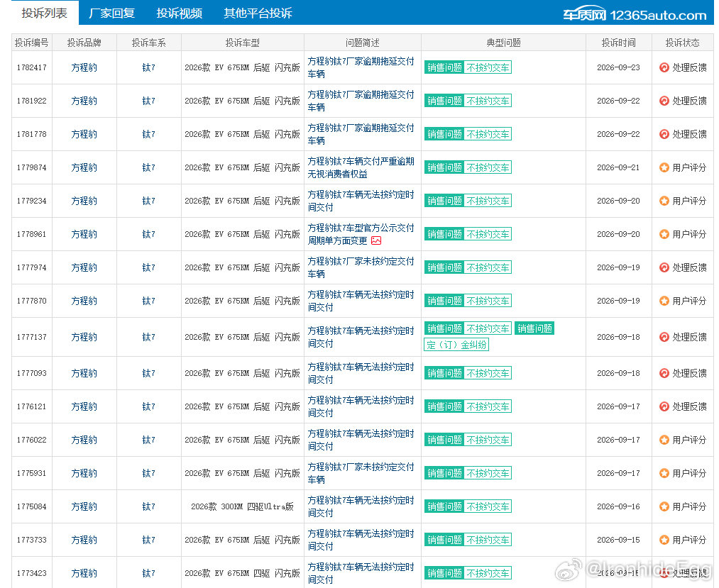
Task: Open complaint 1773733 description link
Action: (361, 540)
